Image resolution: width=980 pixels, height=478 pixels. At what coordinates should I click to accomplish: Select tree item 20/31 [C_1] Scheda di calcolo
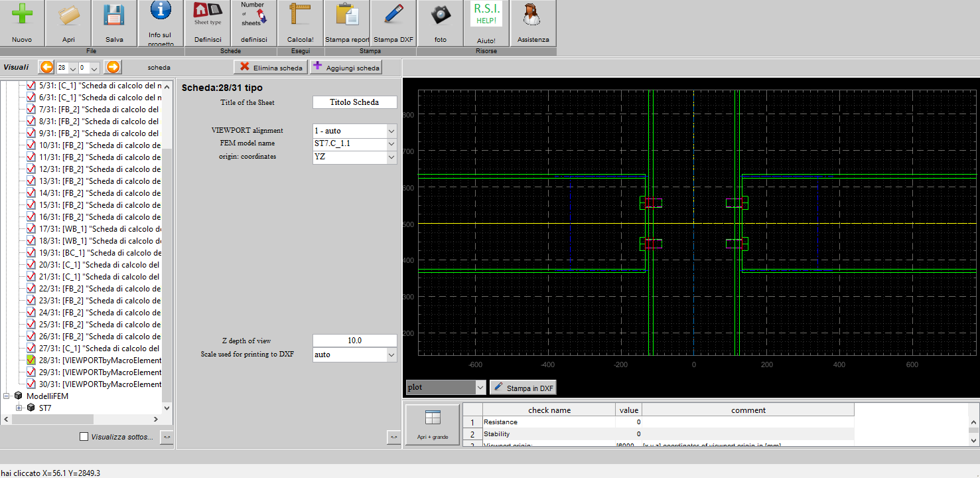(100, 265)
